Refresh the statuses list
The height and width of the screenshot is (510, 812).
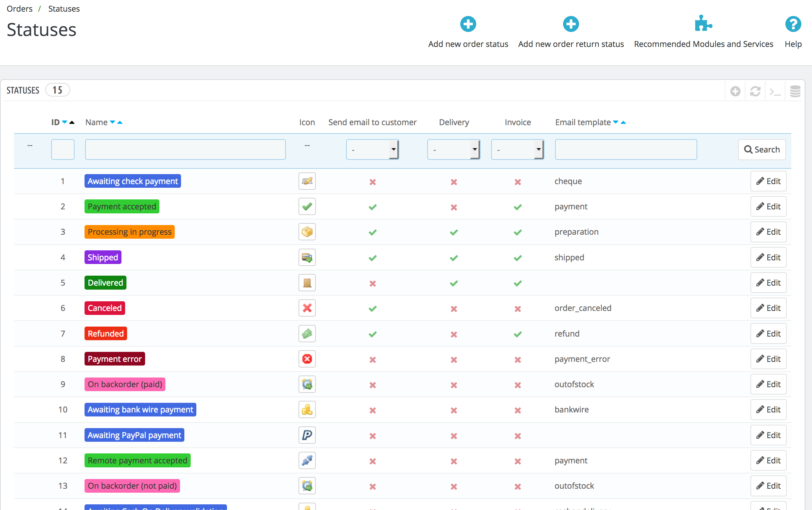tap(755, 91)
